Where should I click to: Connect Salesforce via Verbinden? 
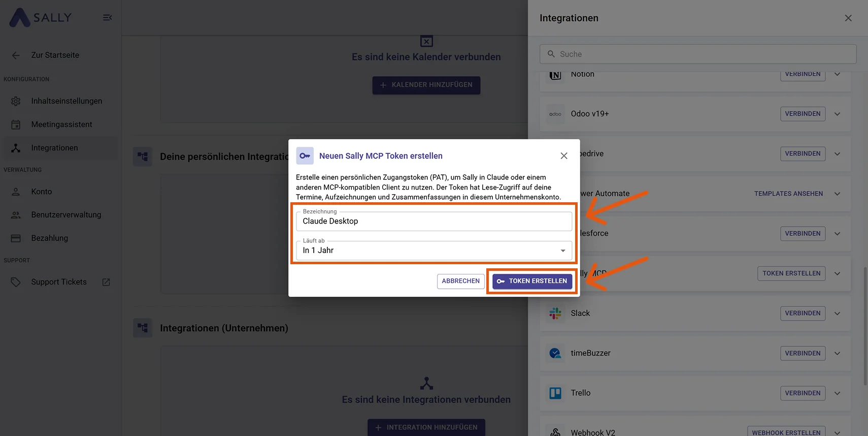click(x=803, y=234)
